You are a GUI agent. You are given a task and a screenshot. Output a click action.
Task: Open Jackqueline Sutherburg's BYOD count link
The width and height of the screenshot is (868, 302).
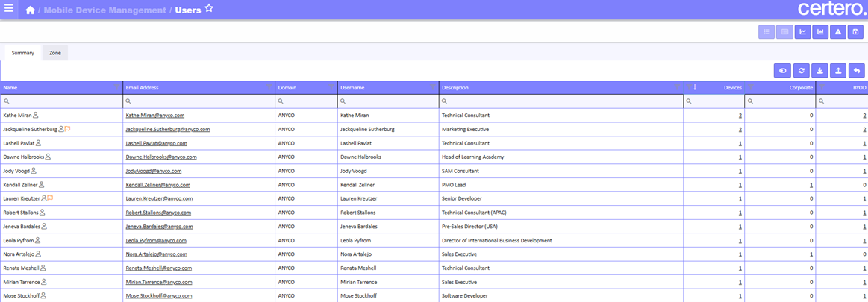(864, 130)
